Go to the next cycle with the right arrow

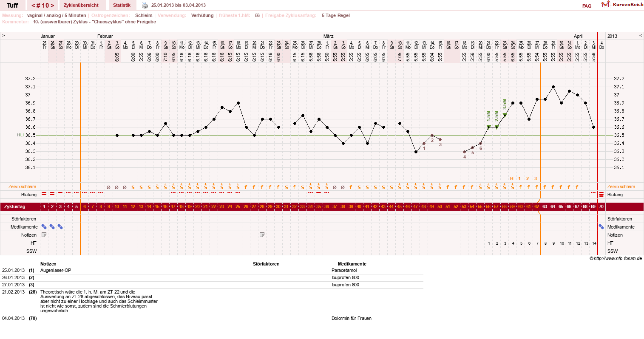click(x=52, y=5)
